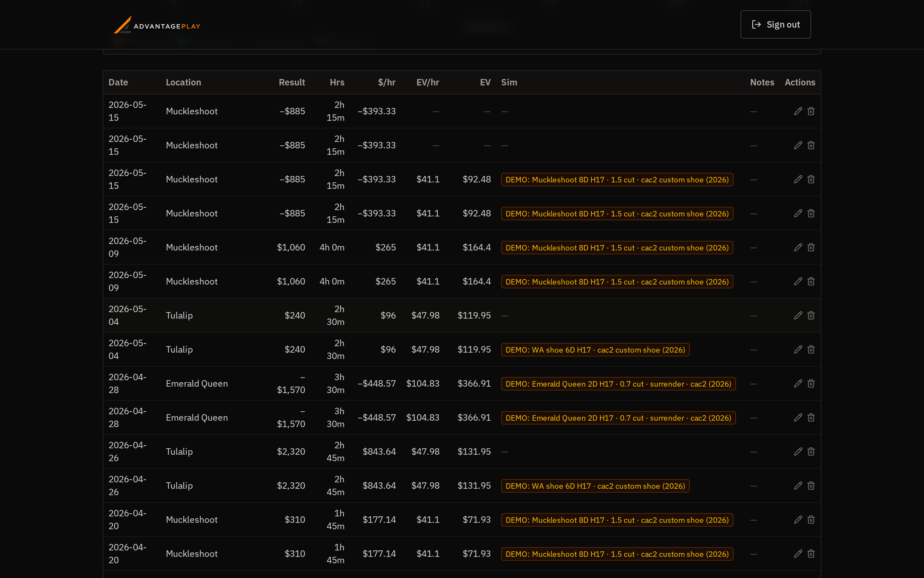This screenshot has height=578, width=924.
Task: Click the Notes column header
Action: pyautogui.click(x=762, y=82)
